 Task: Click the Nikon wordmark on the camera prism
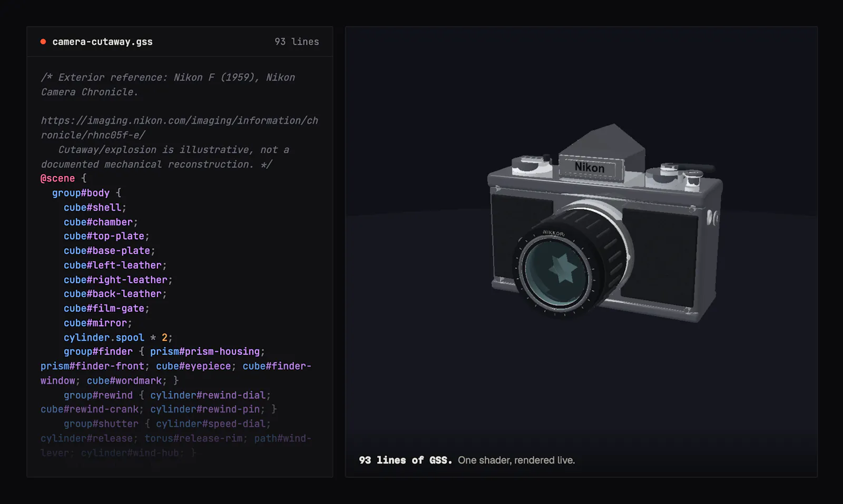pyautogui.click(x=589, y=167)
